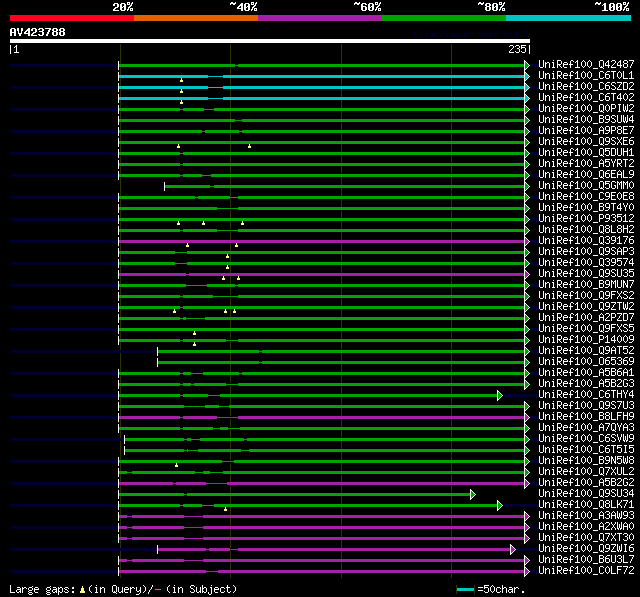Click the arrowhead ending C6THY4 alignment
The height and width of the screenshot is (597, 640).
point(500,395)
